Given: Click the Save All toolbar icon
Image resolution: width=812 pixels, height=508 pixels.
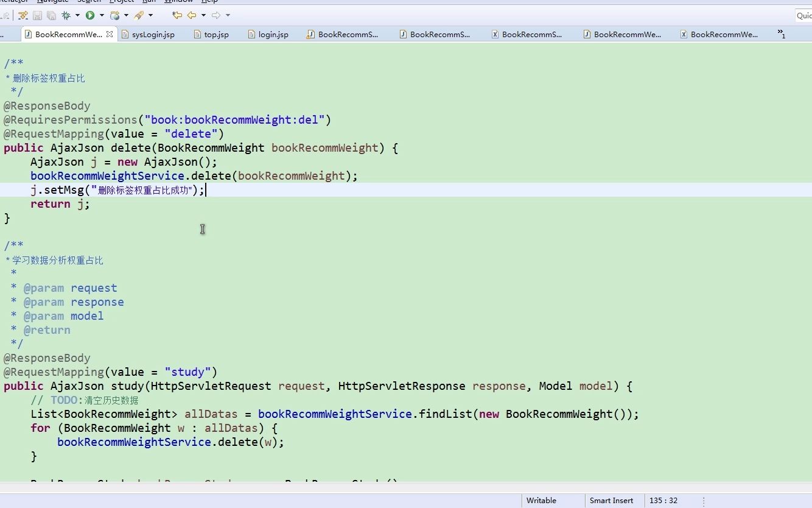Looking at the screenshot, I should point(51,15).
